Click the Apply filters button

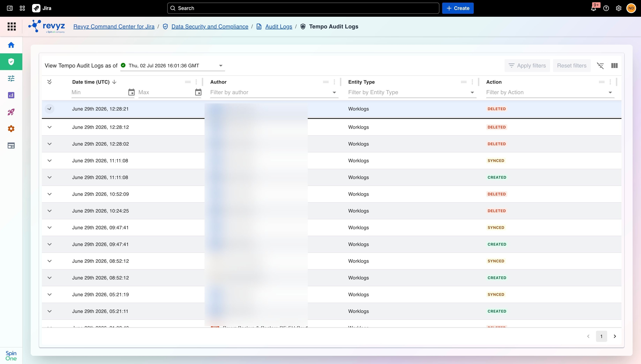click(527, 66)
